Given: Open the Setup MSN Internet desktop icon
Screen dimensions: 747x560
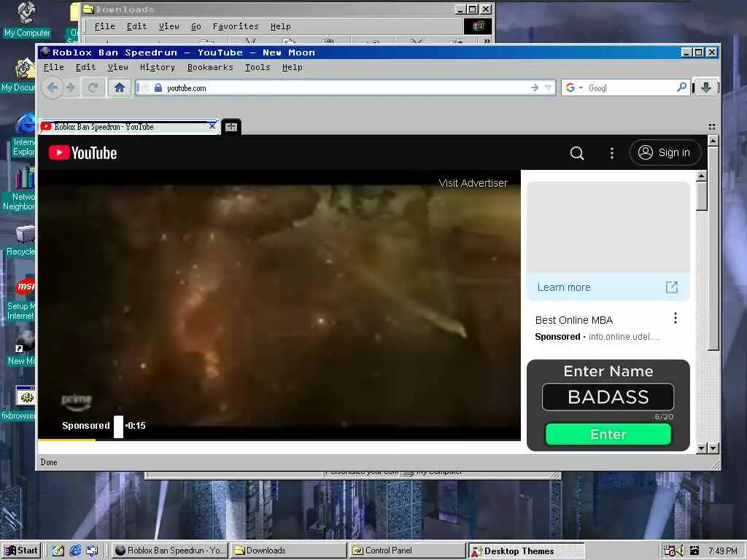Looking at the screenshot, I should click(x=21, y=300).
